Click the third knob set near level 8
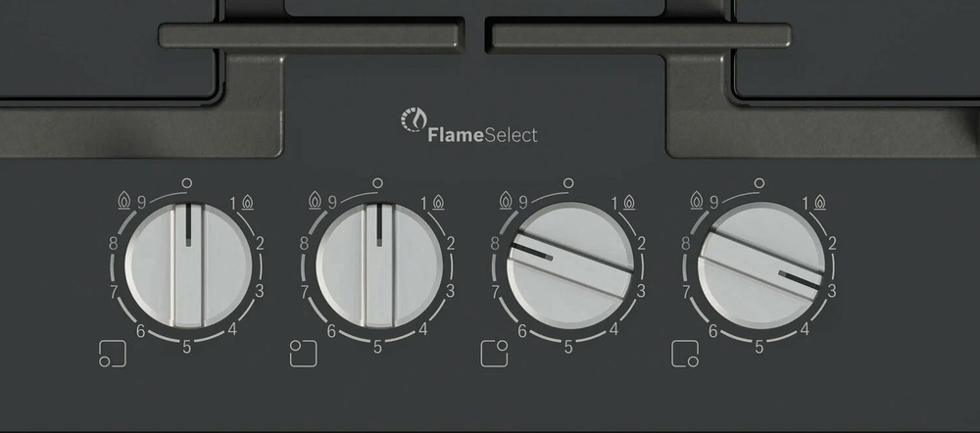980x433 pixels. tap(570, 265)
